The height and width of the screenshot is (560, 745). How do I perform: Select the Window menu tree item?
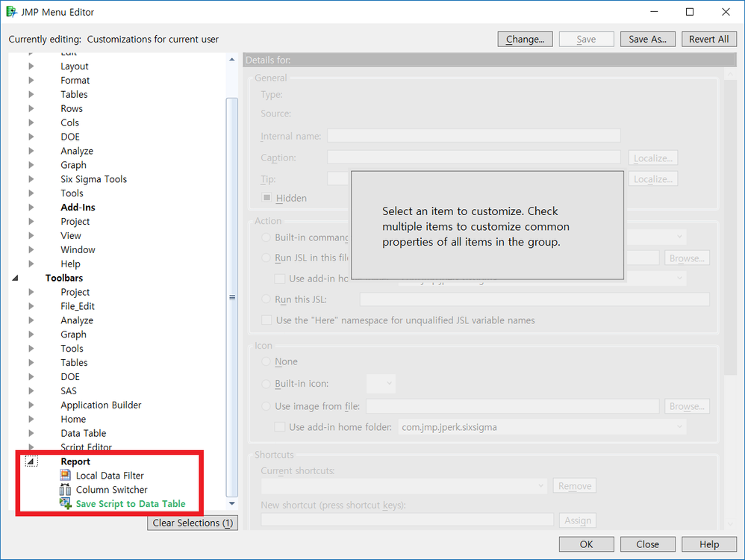click(78, 249)
